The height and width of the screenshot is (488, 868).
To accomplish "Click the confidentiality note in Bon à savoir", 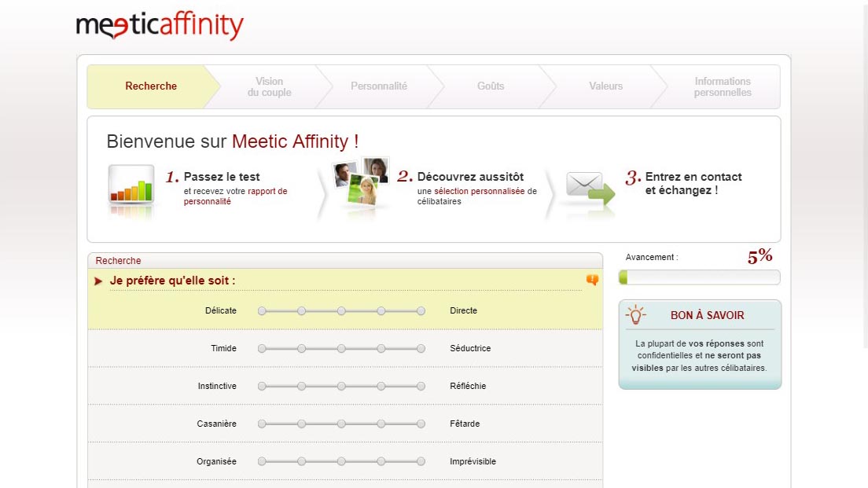I will click(699, 356).
